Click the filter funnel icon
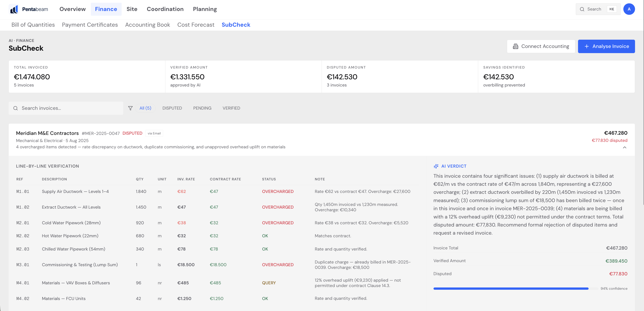This screenshot has height=311, width=644. [130, 108]
